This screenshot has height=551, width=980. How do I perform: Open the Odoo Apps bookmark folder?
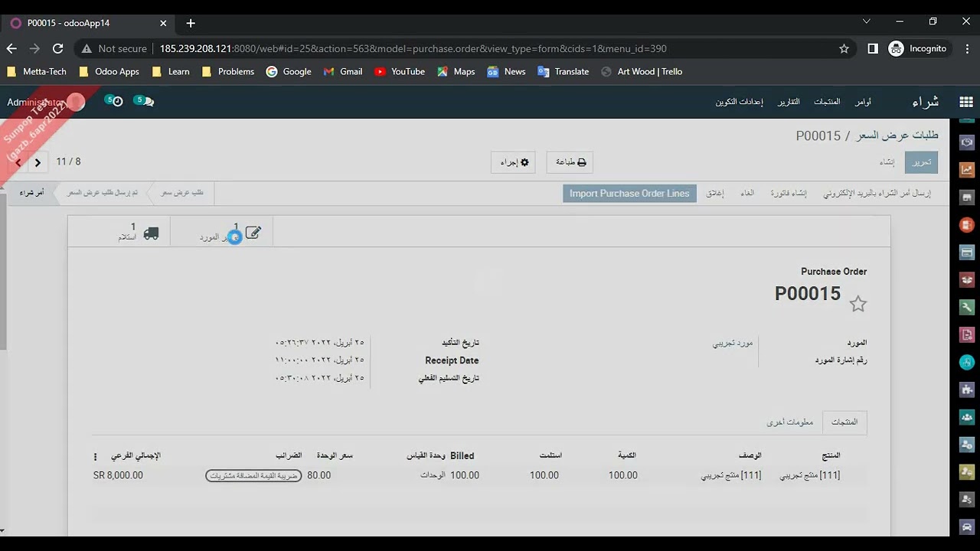point(108,71)
